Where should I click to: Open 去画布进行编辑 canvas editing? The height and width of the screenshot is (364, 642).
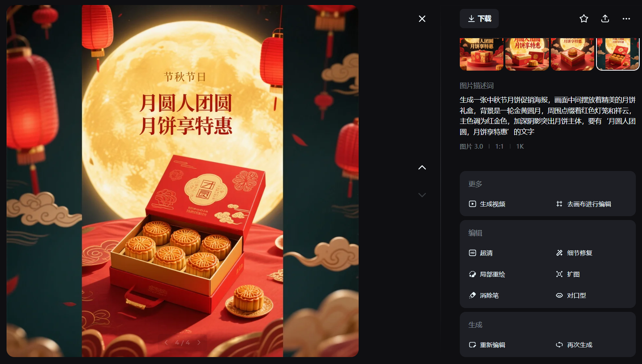click(583, 204)
